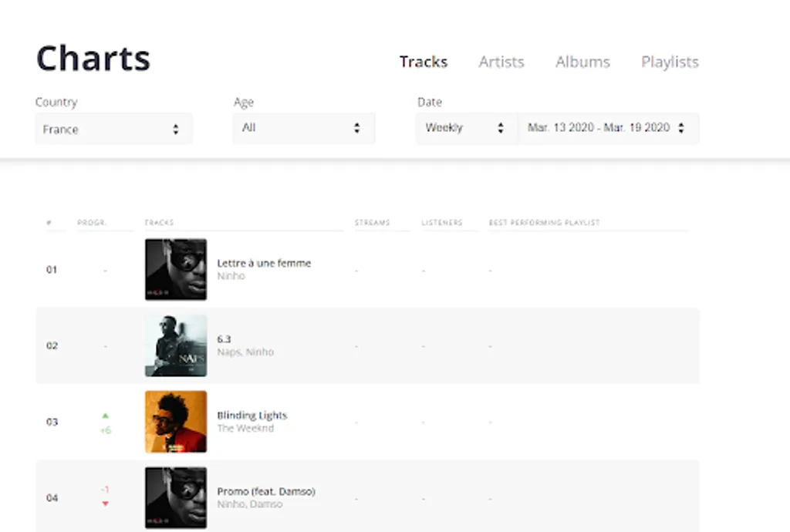Screen dimensions: 790x532
Task: Open the Playlists tab
Action: click(x=669, y=62)
